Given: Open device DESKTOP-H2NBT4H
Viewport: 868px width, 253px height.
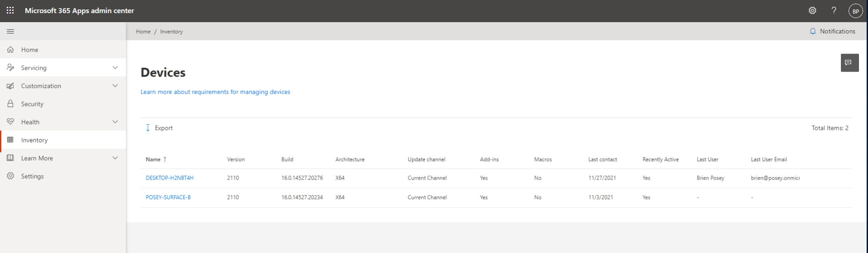Looking at the screenshot, I should [x=170, y=178].
